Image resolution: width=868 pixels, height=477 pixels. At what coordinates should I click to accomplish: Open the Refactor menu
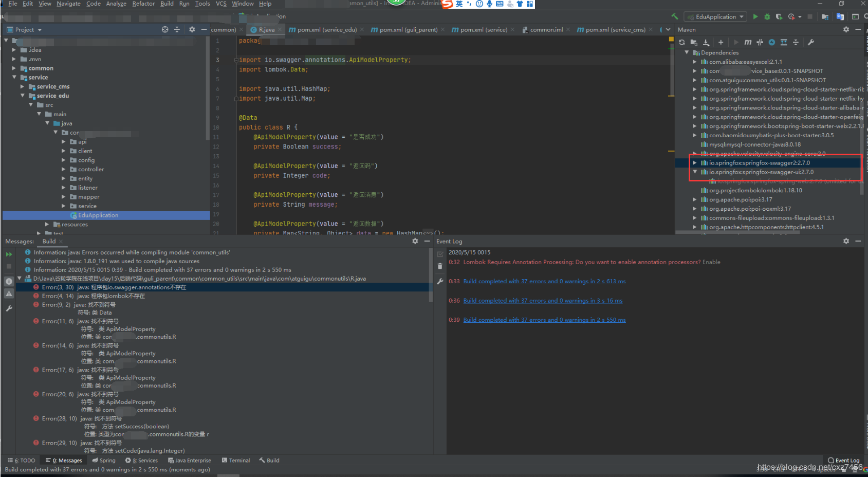click(143, 4)
